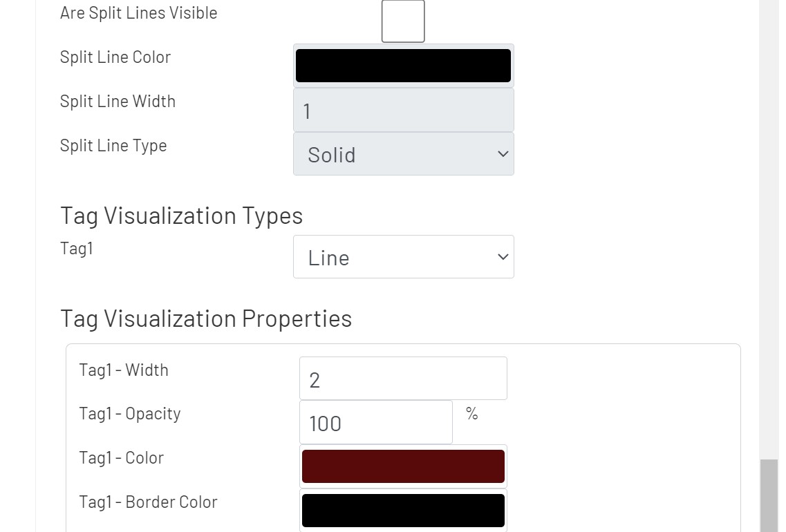
Task: Click the Tag Visualization Properties heading
Action: pyautogui.click(x=206, y=319)
